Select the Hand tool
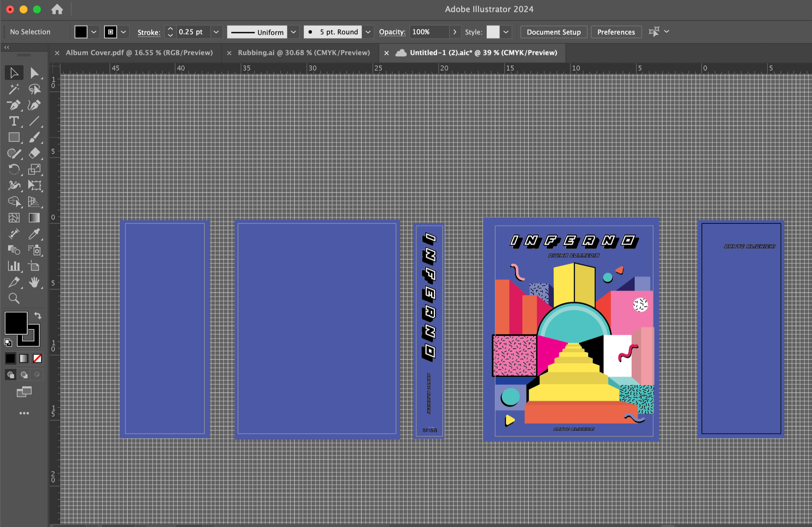 35,282
